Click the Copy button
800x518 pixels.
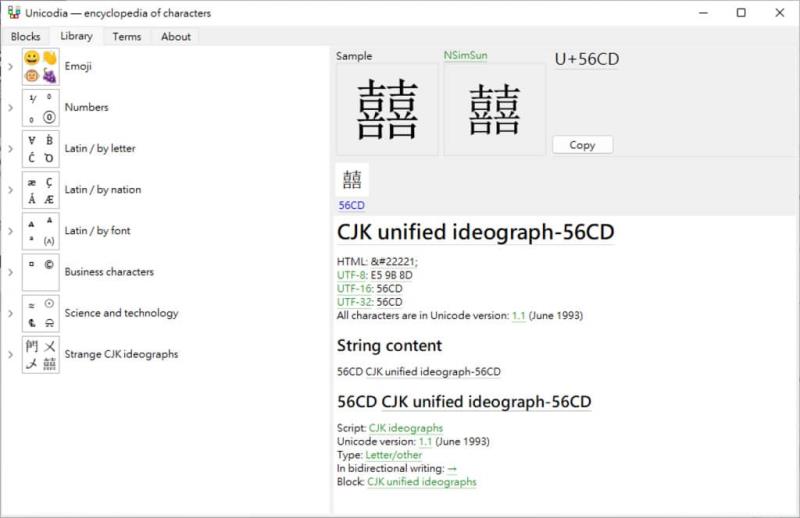[583, 145]
